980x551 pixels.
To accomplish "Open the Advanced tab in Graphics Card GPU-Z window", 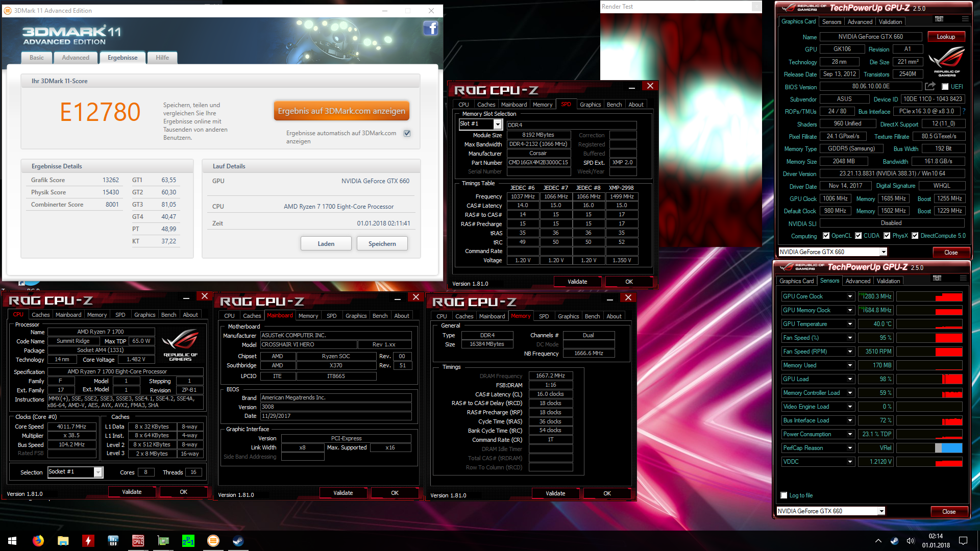I will click(860, 22).
